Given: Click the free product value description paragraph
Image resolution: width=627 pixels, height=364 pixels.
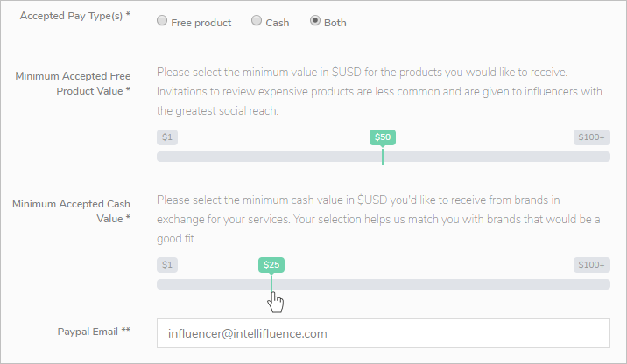Looking at the screenshot, I should (377, 91).
